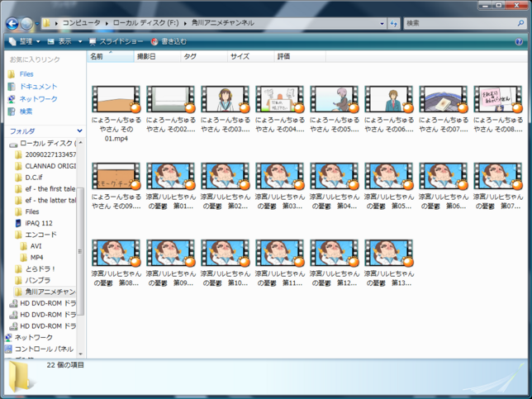The image size is (532, 399).
Task: Open the address bar history dropdown
Action: coord(382,23)
